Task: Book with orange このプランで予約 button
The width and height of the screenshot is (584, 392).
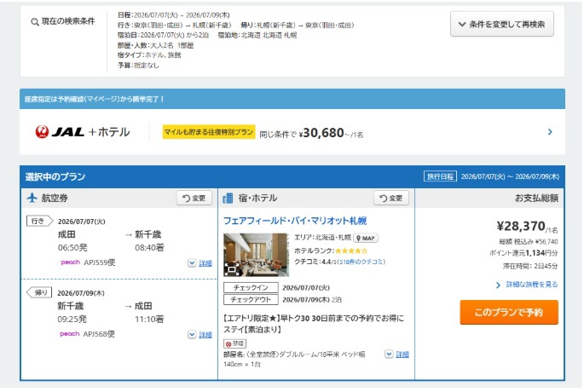Action: [509, 313]
